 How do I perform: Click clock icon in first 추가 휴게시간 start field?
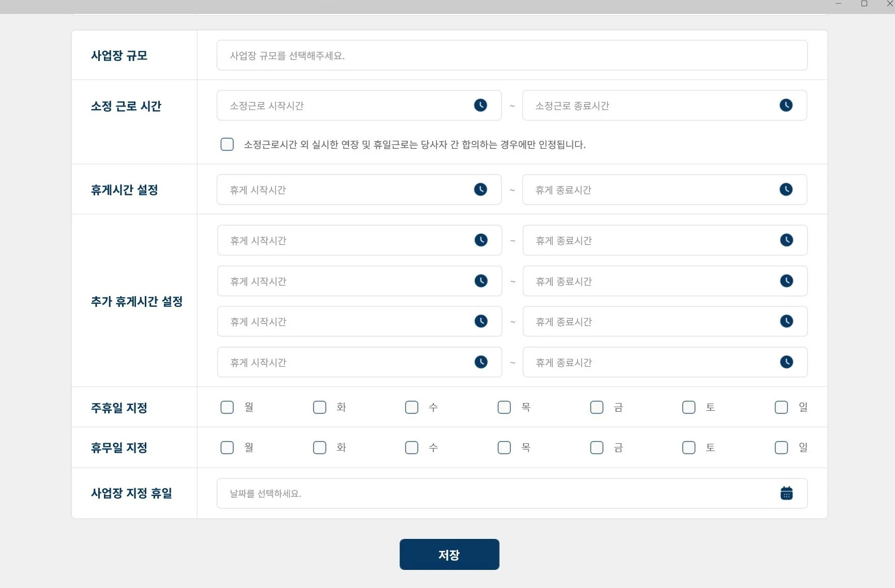coord(481,240)
